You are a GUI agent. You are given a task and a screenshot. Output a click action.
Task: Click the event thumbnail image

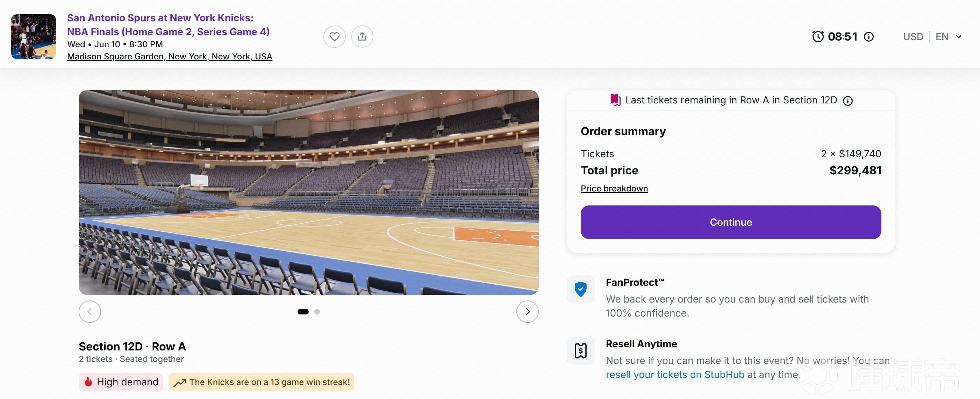pyautogui.click(x=34, y=37)
